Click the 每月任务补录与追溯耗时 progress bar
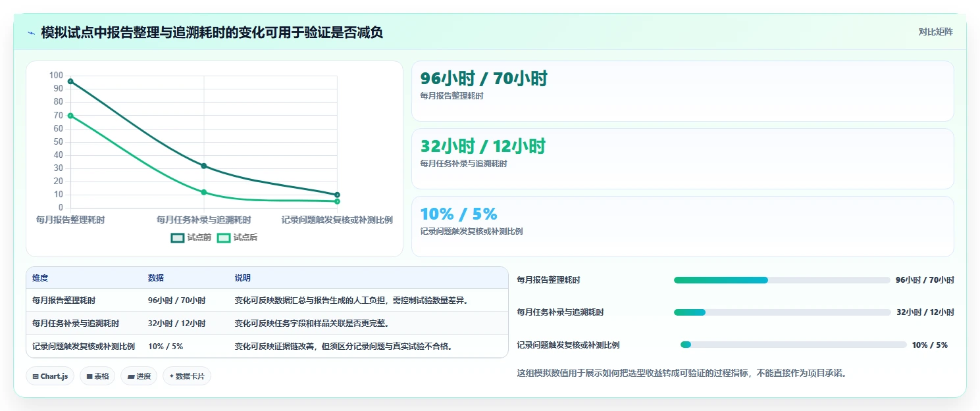This screenshot has height=411, width=980. coord(782,312)
